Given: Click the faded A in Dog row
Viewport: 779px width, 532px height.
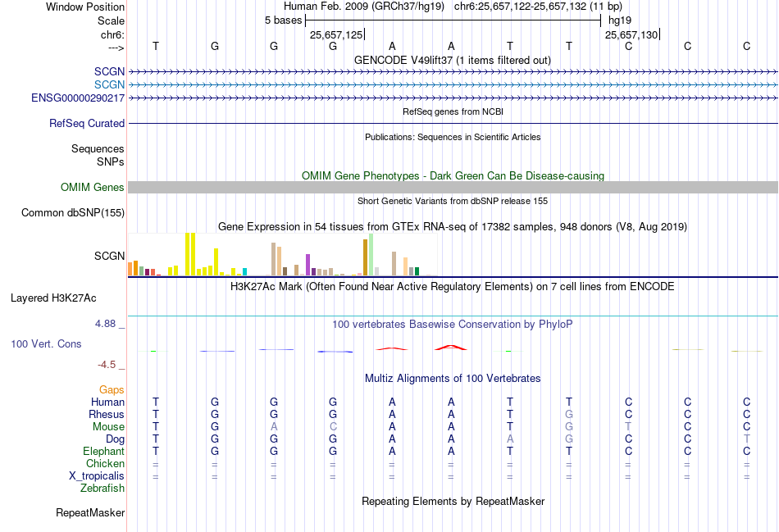Looking at the screenshot, I should (x=510, y=439).
